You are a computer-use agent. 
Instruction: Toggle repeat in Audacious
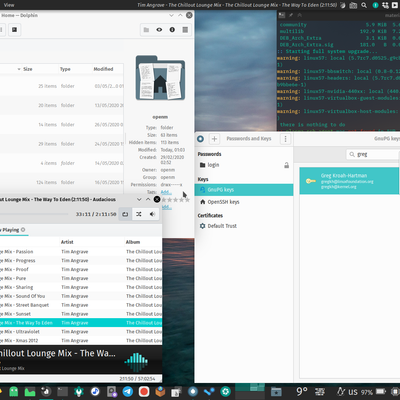pos(125,214)
